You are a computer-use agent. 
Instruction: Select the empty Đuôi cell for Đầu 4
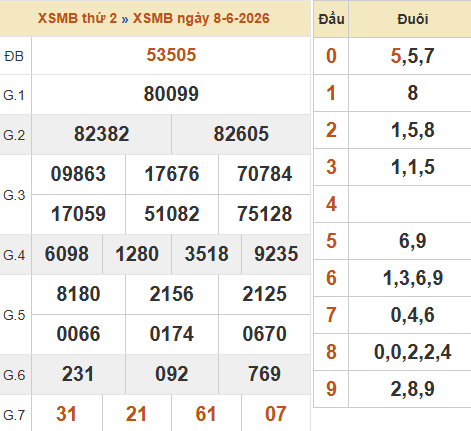[410, 204]
